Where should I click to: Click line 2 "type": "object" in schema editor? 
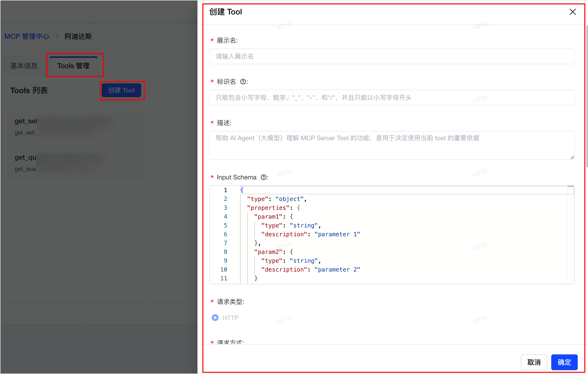tap(277, 199)
